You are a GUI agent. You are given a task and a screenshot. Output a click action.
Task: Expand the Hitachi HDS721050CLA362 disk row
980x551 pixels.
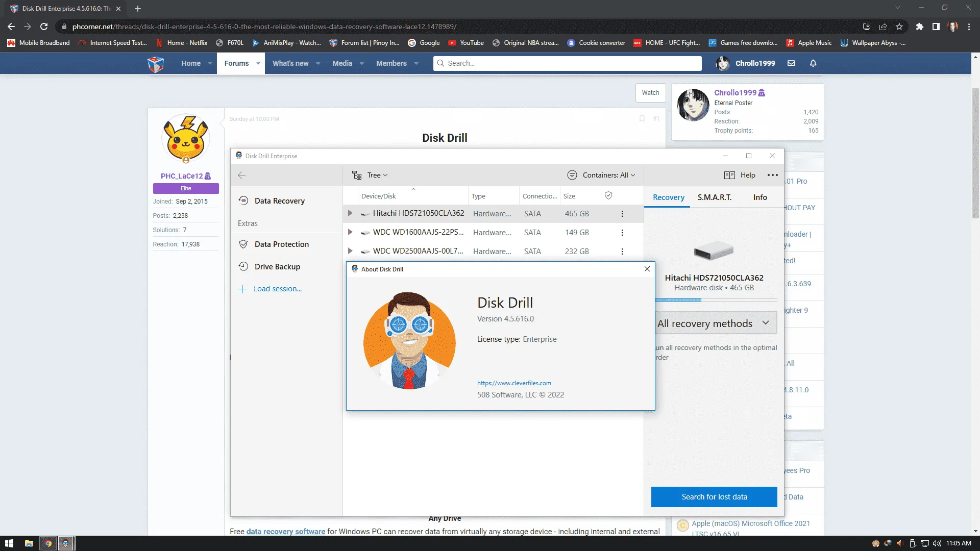(x=350, y=213)
